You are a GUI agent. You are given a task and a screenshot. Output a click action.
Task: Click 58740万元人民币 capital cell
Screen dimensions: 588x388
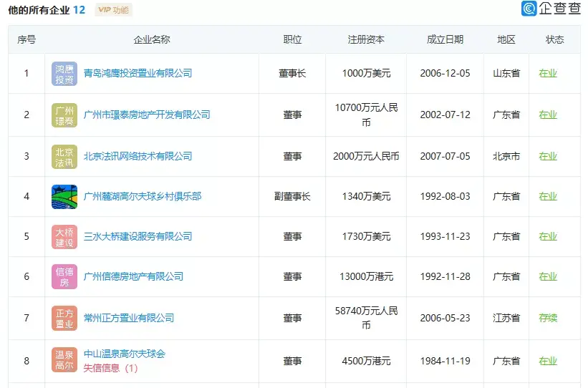coord(366,318)
